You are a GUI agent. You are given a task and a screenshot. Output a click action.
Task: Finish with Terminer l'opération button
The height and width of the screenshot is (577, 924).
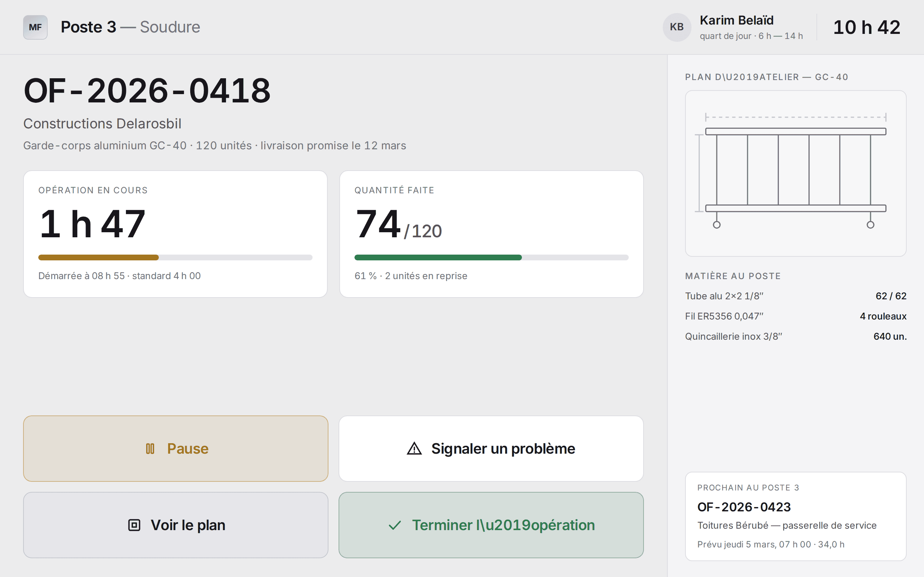(x=491, y=525)
